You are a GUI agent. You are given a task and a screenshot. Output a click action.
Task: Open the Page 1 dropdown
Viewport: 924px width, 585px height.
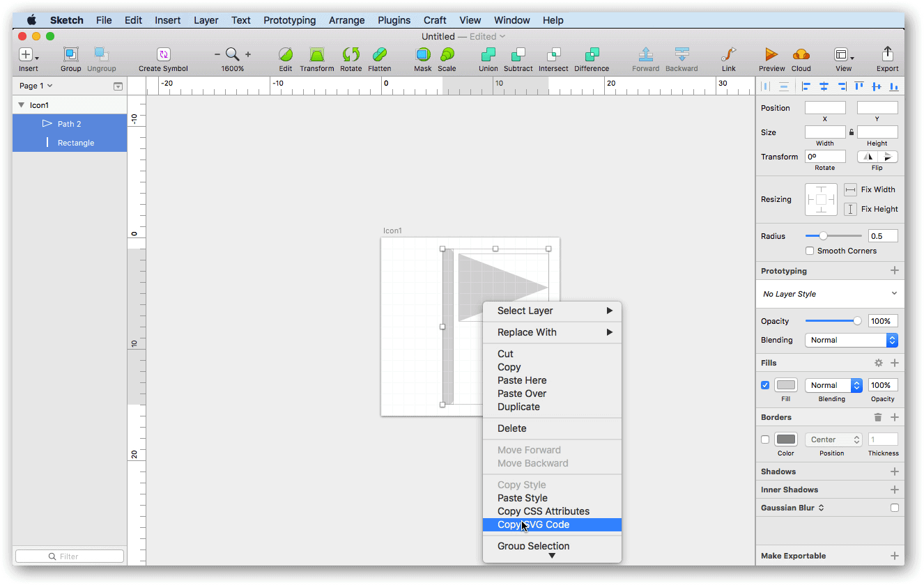click(x=36, y=86)
